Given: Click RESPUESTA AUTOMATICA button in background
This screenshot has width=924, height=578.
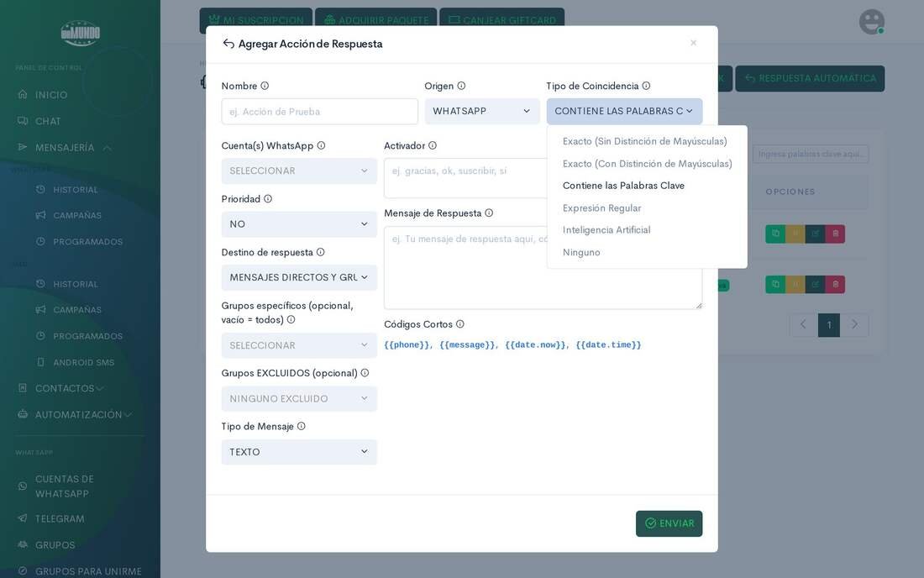Looking at the screenshot, I should tap(810, 78).
